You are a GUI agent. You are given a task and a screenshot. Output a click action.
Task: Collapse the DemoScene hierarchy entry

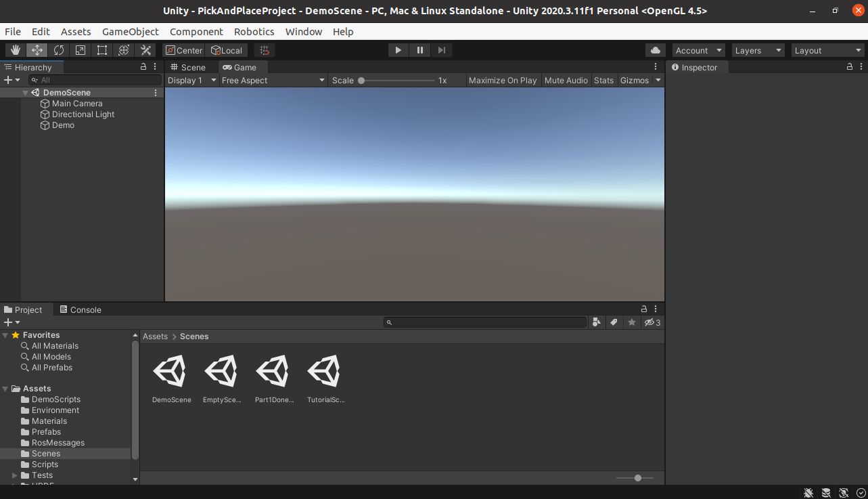pyautogui.click(x=25, y=92)
